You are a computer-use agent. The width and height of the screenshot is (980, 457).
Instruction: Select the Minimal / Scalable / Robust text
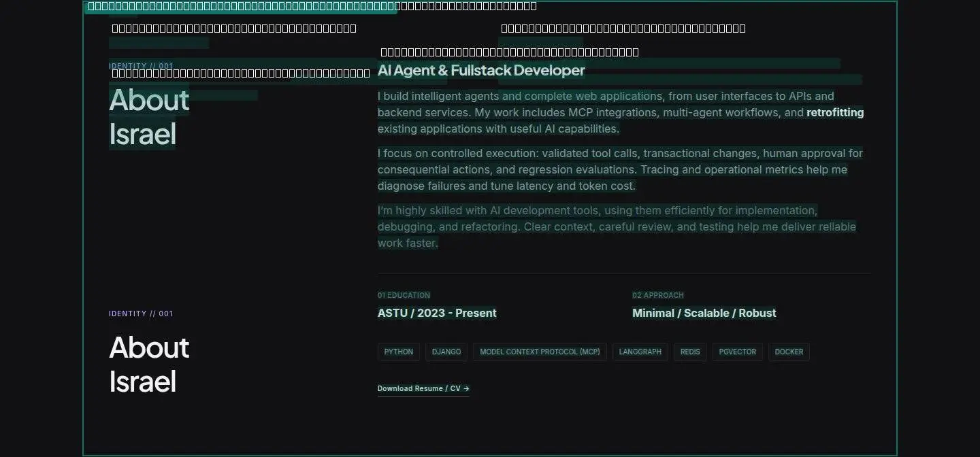(x=704, y=313)
